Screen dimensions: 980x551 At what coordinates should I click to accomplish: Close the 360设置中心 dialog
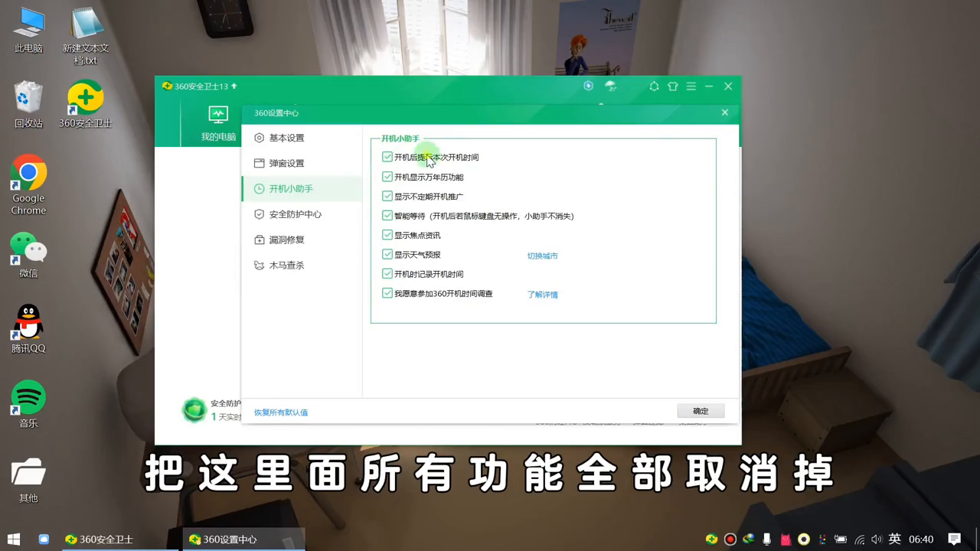725,112
